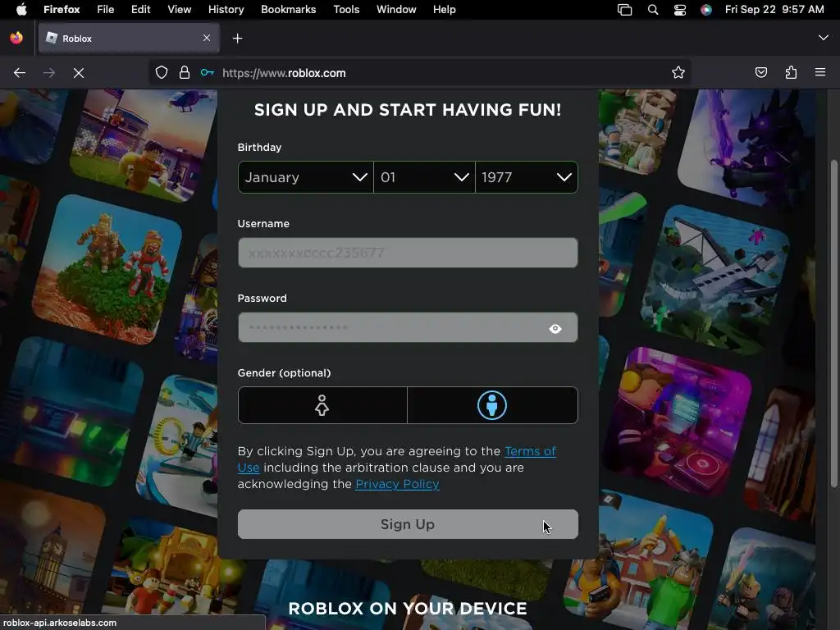The width and height of the screenshot is (840, 630).
Task: Open the list all tabs dropdown
Action: tap(824, 38)
